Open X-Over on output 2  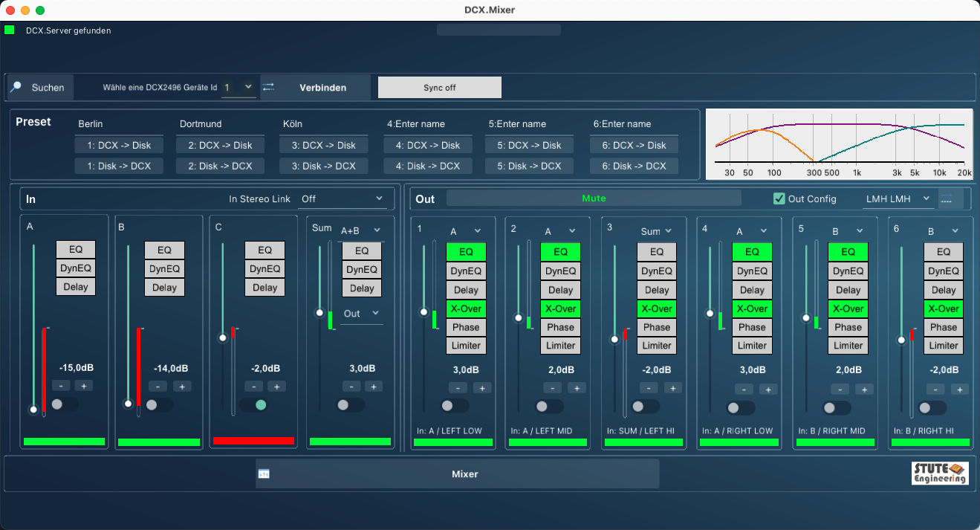tap(560, 308)
